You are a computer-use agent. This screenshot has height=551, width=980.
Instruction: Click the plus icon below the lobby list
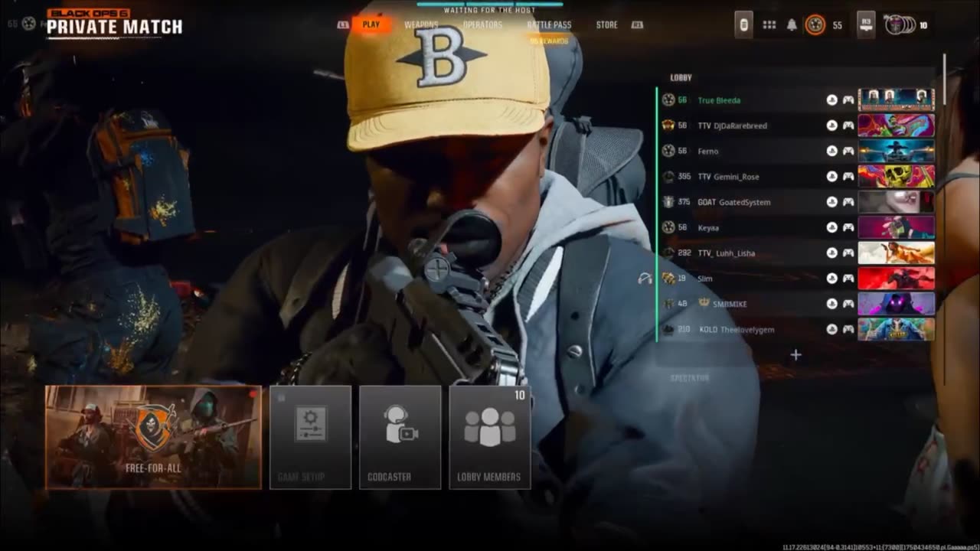[795, 354]
